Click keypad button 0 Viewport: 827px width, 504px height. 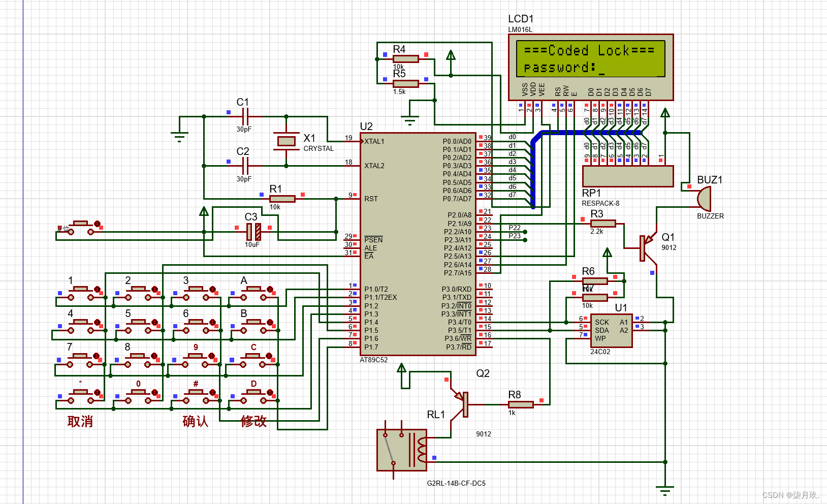(x=138, y=396)
